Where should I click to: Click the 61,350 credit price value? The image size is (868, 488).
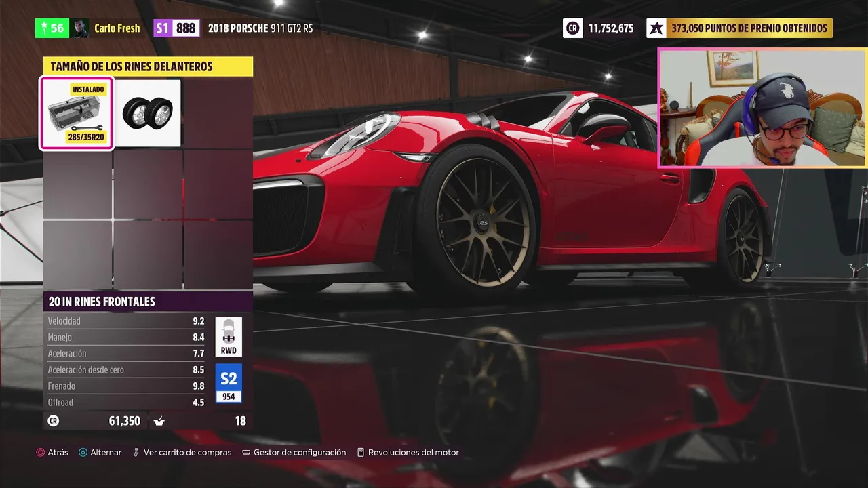(125, 421)
